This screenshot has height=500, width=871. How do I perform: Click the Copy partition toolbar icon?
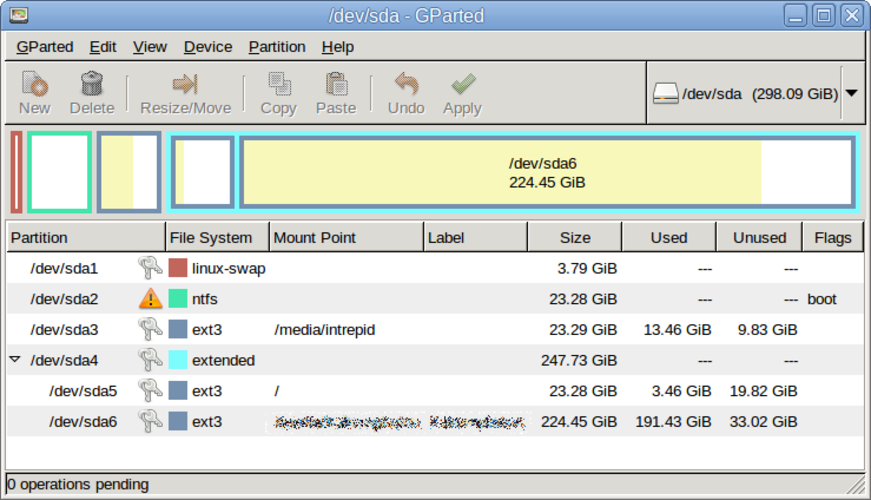click(x=279, y=84)
